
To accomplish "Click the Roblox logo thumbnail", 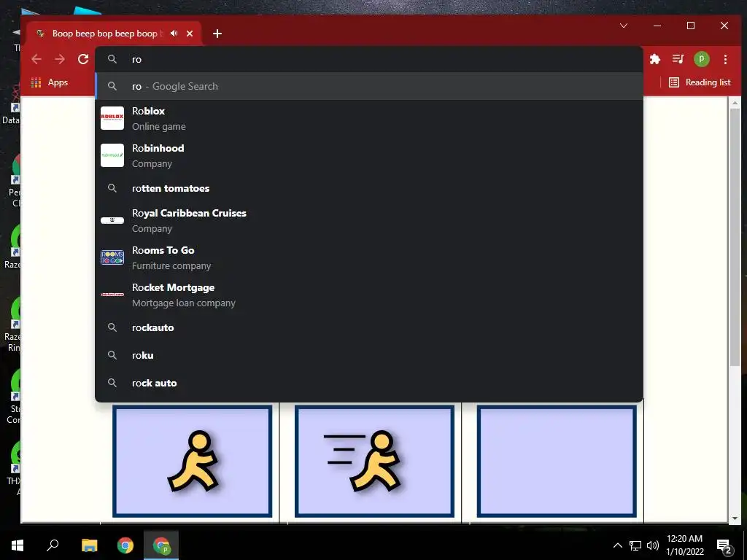I will tap(112, 118).
